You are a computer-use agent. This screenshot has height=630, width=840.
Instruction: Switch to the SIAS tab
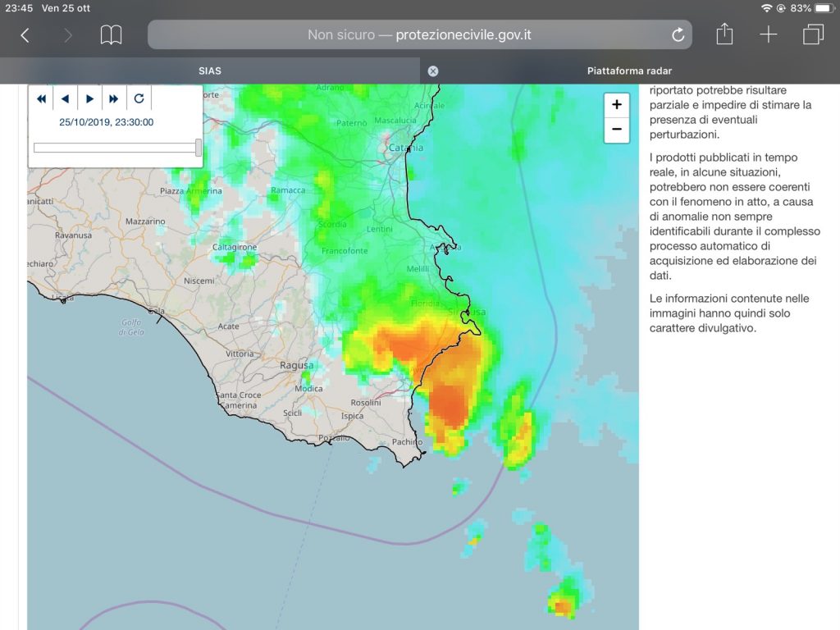coord(210,71)
